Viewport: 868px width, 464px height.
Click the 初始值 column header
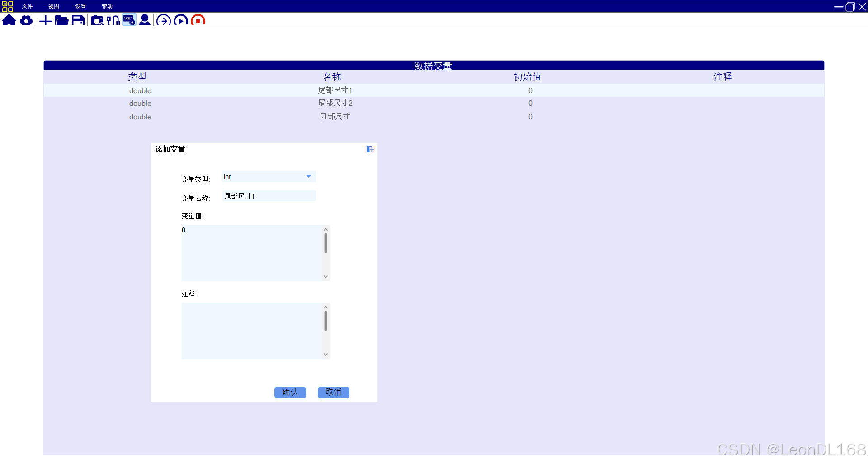tap(527, 77)
